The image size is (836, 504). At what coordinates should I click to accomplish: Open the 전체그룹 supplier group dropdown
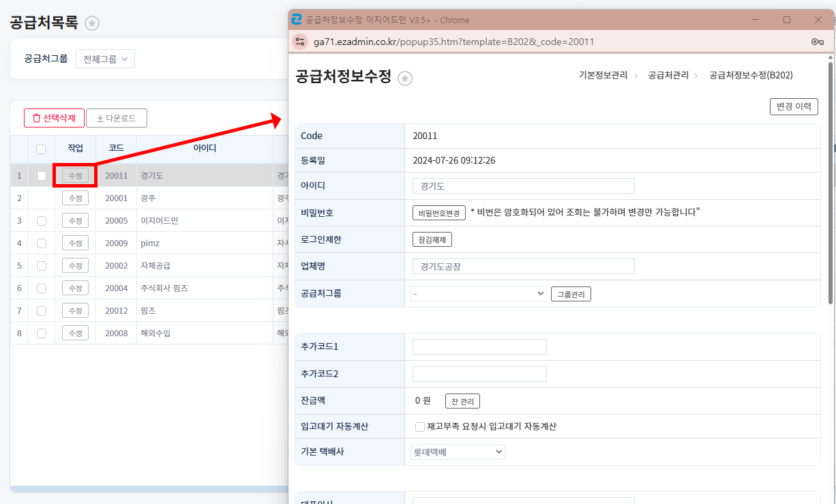tap(105, 59)
